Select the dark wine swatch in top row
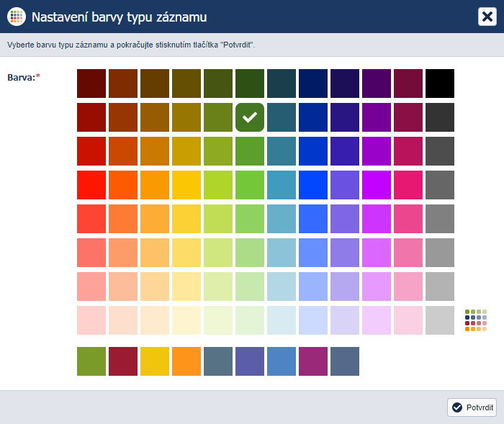The image size is (504, 424). pos(408,84)
